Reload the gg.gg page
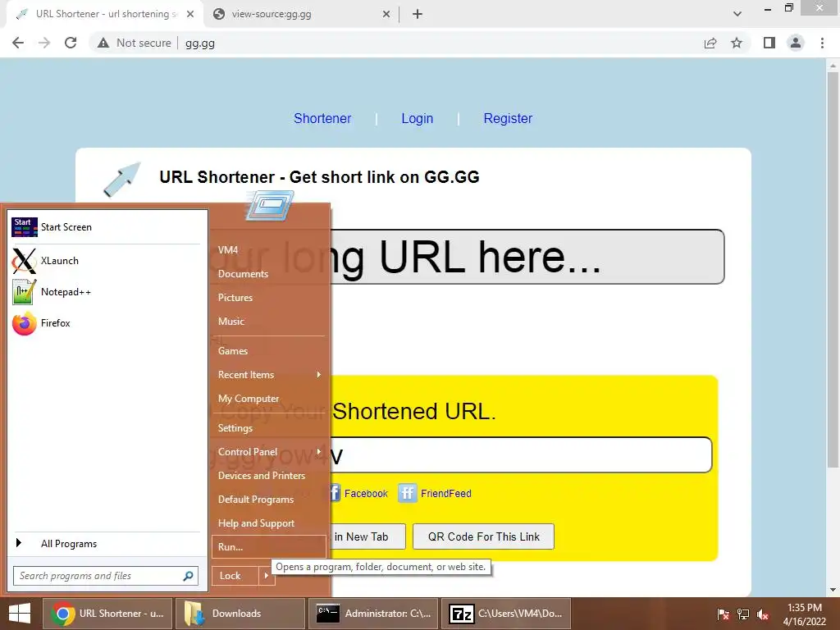Viewport: 840px width, 630px height. click(x=71, y=43)
